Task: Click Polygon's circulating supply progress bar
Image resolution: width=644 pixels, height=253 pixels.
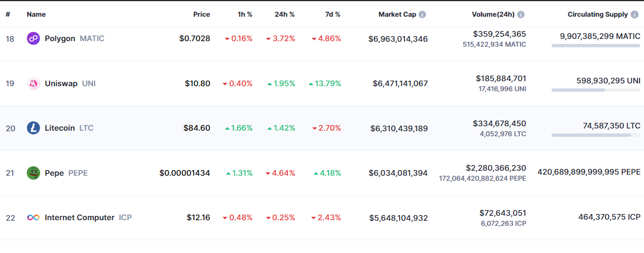Action: click(596, 46)
